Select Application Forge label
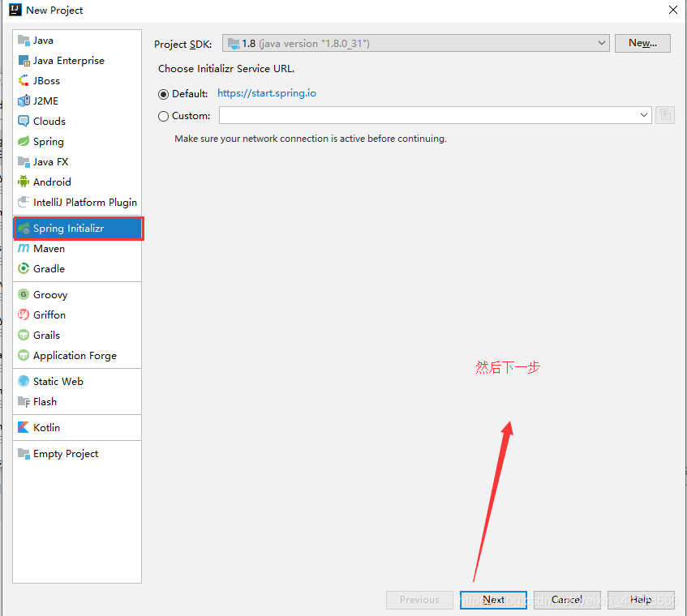 [75, 356]
